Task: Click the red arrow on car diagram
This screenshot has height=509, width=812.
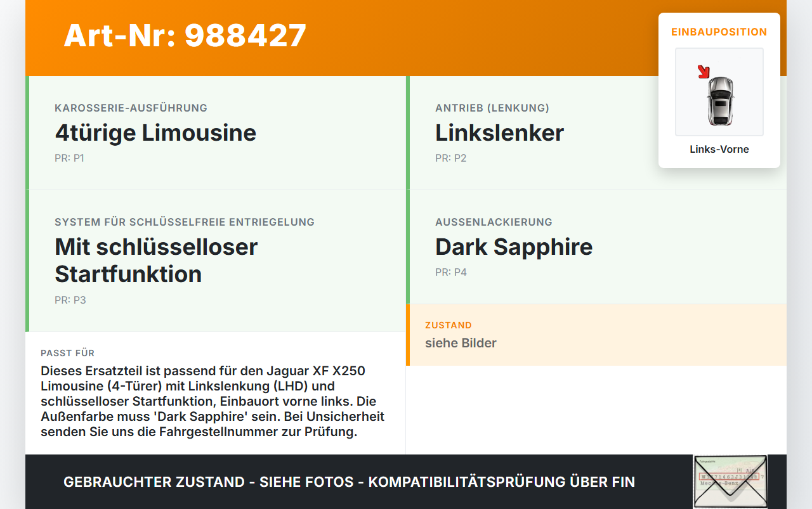Action: tap(704, 72)
